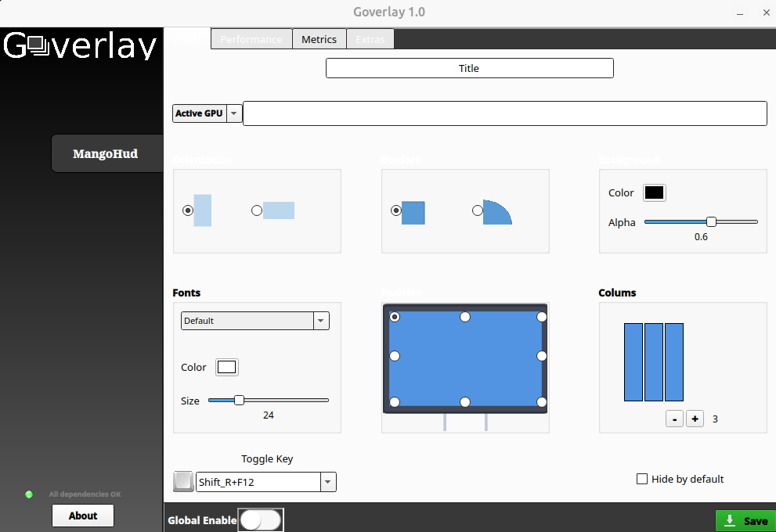Click the vertical layout rectangle icon
Screen dimensions: 776x532
(202, 210)
